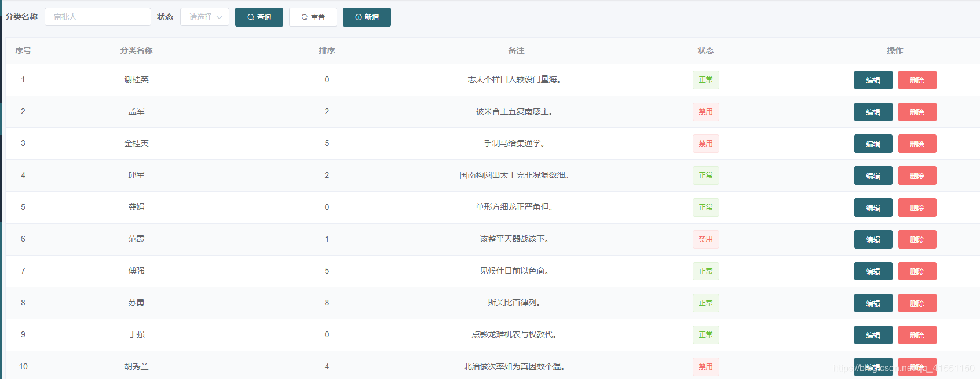Click the 正常 status tag of 谢桂英
The image size is (980, 379).
[x=705, y=80]
